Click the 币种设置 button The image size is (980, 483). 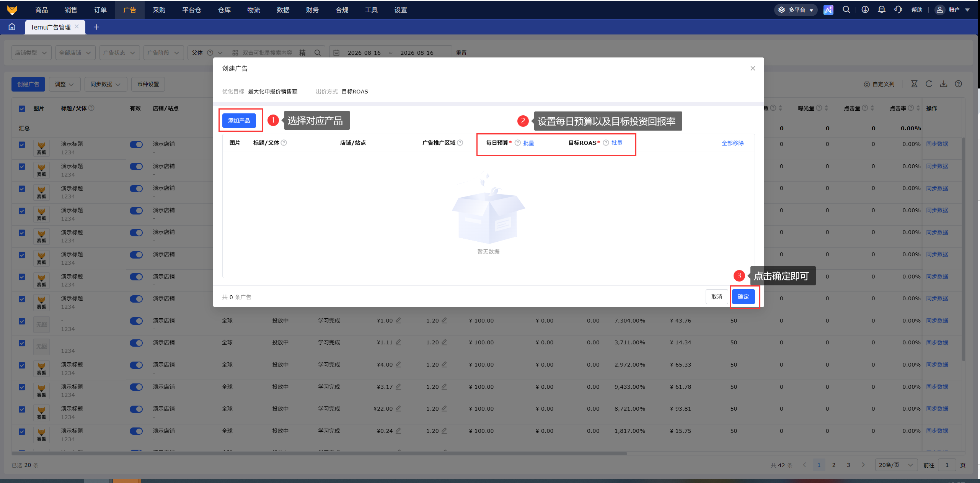pos(148,84)
